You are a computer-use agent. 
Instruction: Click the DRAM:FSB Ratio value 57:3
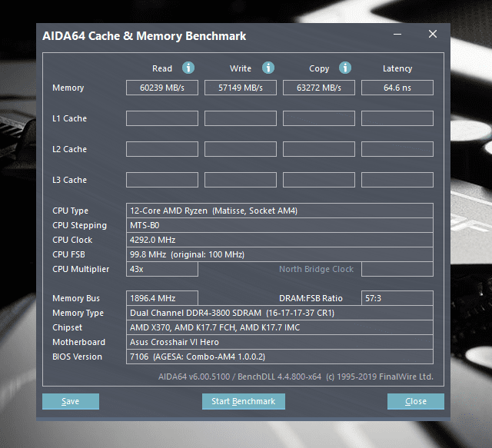(x=397, y=298)
